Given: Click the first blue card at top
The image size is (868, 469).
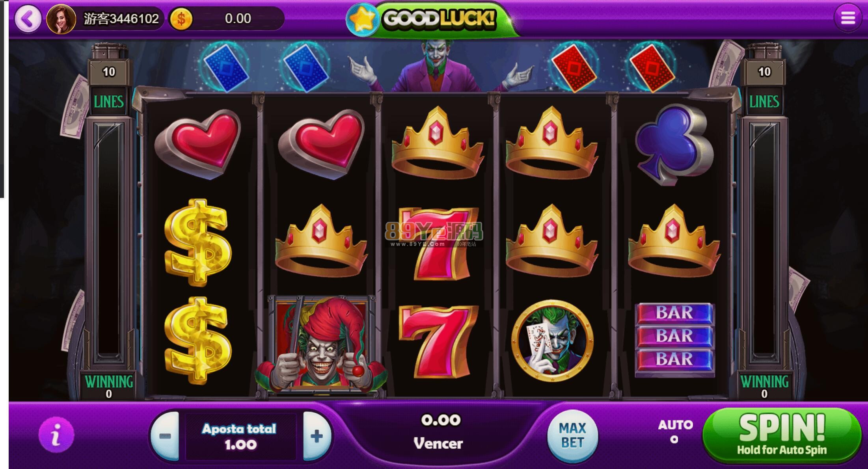Looking at the screenshot, I should 225,67.
